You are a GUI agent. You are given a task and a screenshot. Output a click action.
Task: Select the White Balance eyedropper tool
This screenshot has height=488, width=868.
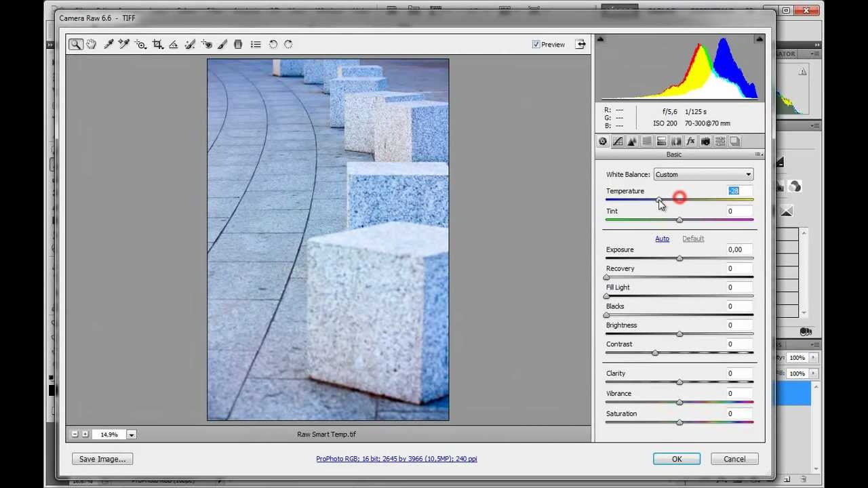108,44
